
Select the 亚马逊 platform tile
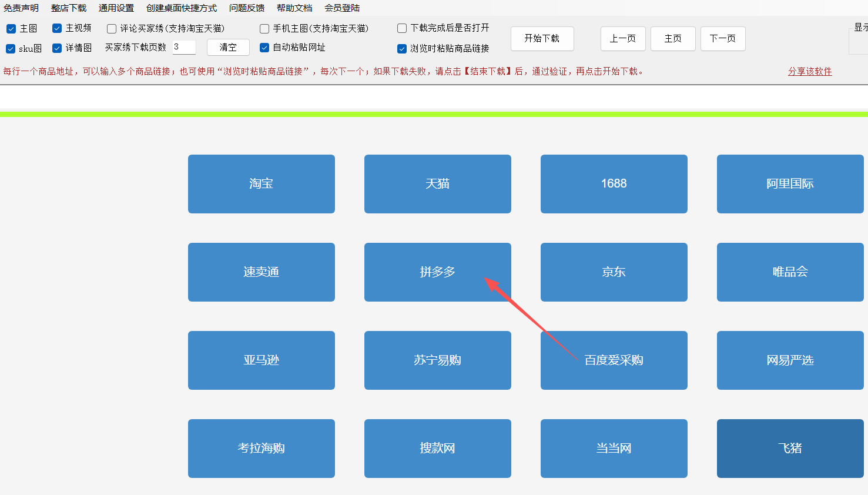coord(262,360)
